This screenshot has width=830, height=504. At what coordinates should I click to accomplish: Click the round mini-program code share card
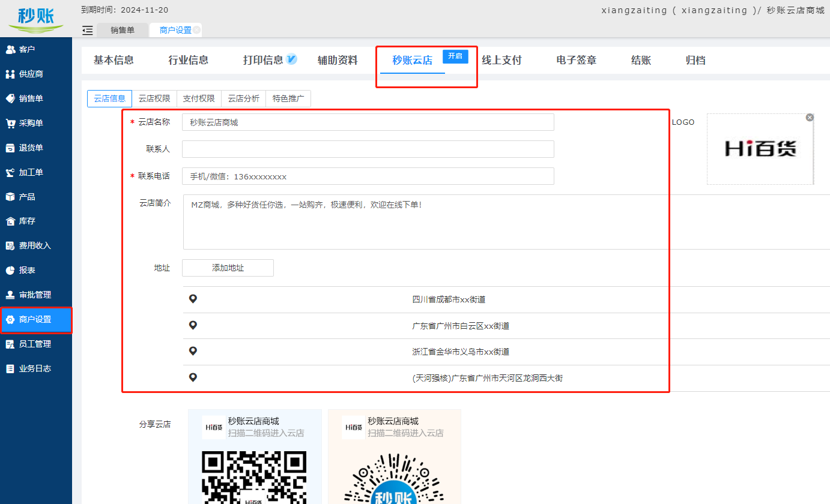pos(395,457)
